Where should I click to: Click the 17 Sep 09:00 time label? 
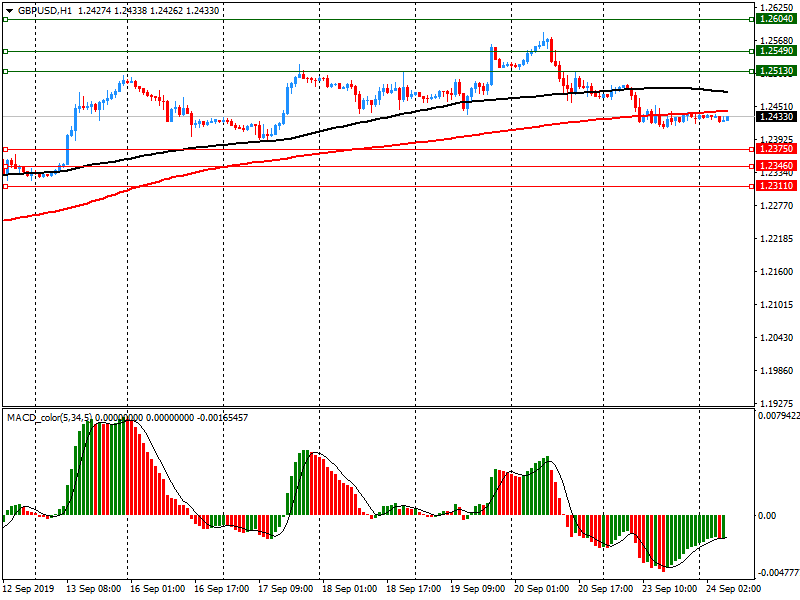tap(285, 589)
